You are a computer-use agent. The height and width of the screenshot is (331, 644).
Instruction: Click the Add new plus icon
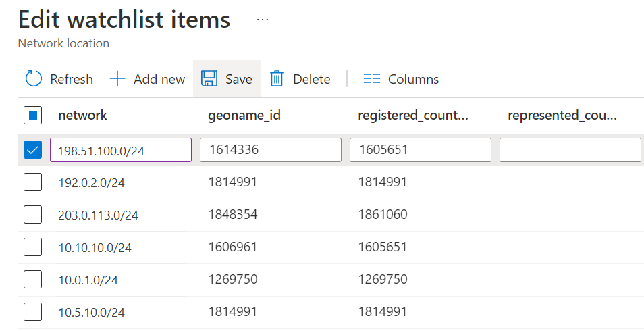117,79
